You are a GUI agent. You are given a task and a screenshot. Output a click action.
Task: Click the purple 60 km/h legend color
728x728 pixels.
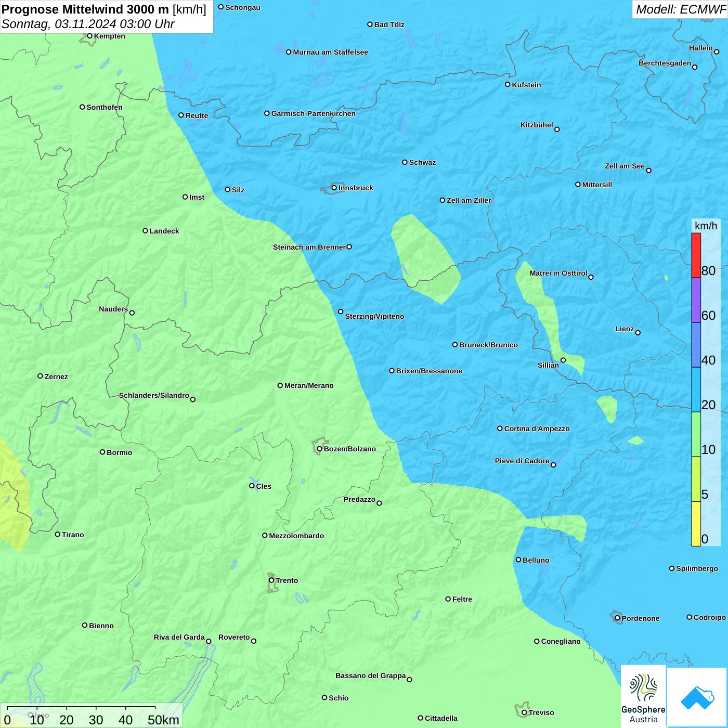pos(696,301)
